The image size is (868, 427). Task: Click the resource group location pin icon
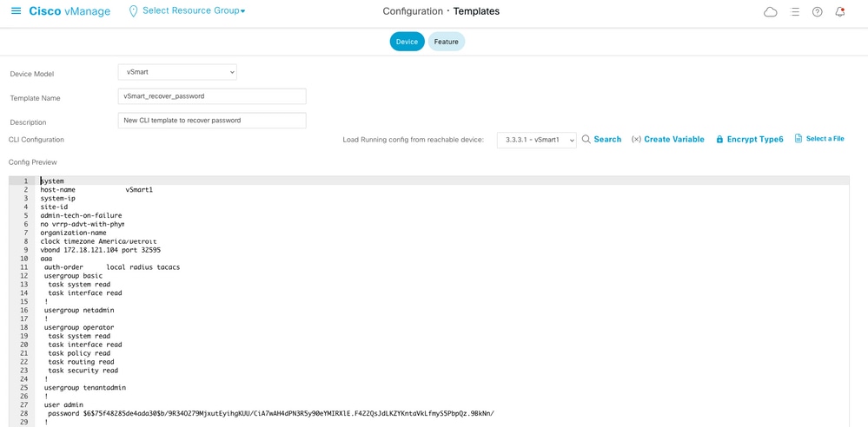pos(133,11)
